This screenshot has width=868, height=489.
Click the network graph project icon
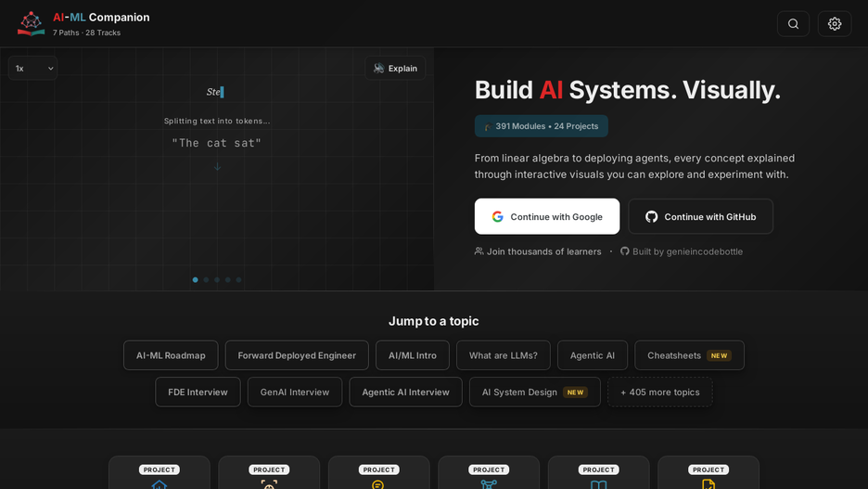click(x=488, y=485)
